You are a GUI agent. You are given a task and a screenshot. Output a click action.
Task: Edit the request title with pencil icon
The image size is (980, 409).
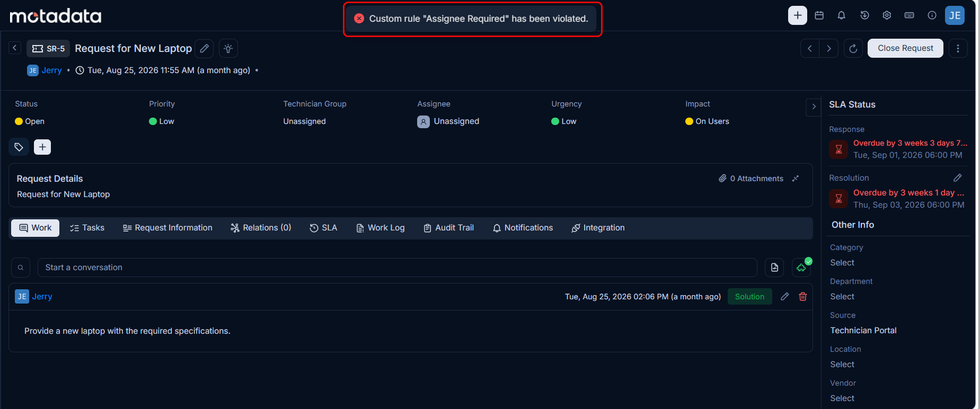click(204, 48)
